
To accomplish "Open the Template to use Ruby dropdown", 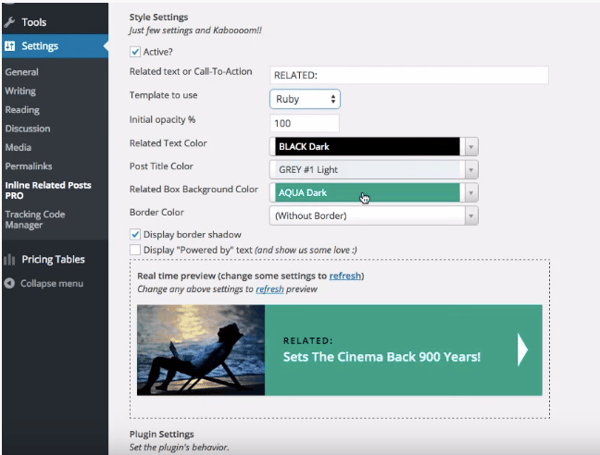I will point(305,99).
